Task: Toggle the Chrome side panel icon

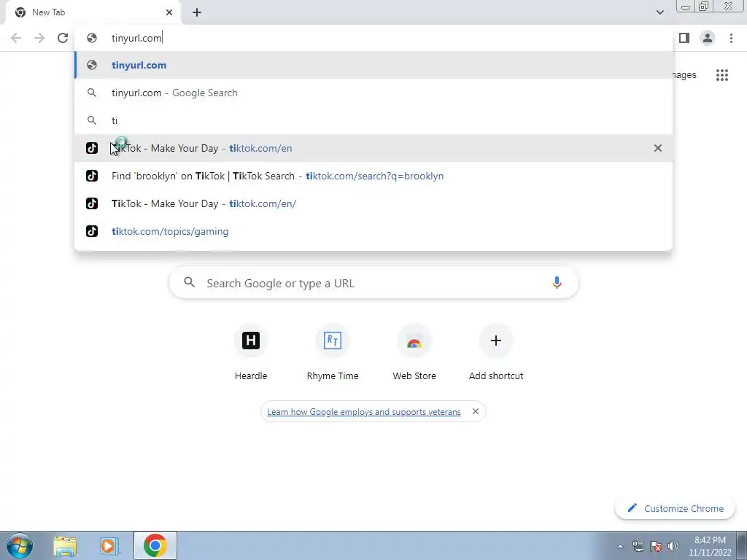Action: click(x=684, y=38)
